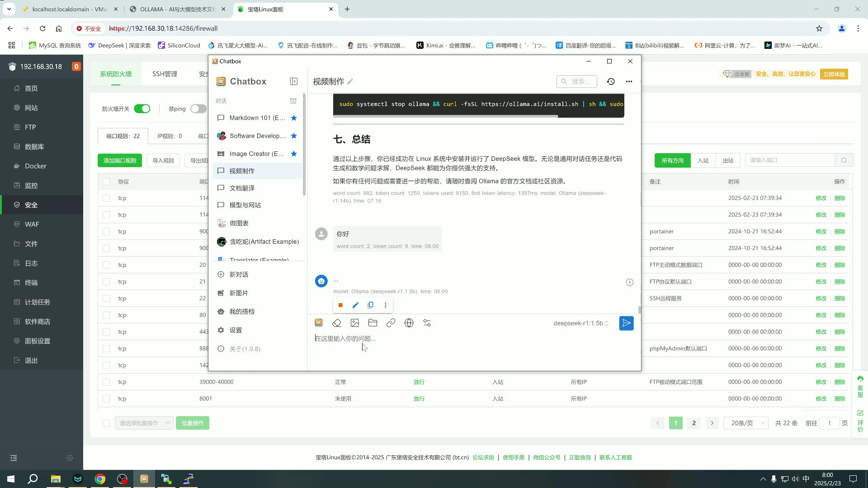Enable the 禁ping toggle
The image size is (868, 488).
198,108
